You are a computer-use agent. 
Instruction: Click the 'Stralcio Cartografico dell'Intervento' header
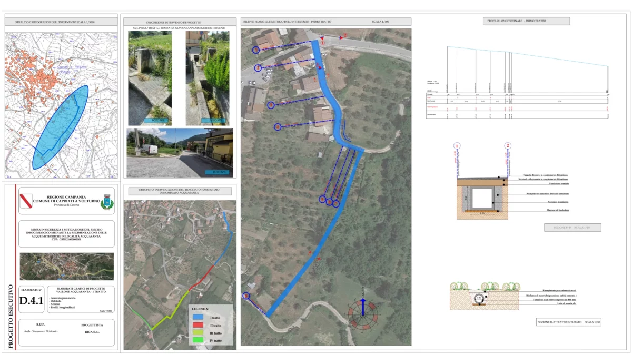(61, 22)
